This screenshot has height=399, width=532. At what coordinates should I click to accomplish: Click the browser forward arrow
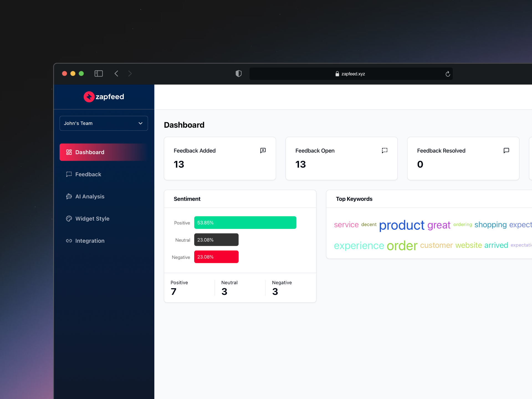[x=130, y=73]
